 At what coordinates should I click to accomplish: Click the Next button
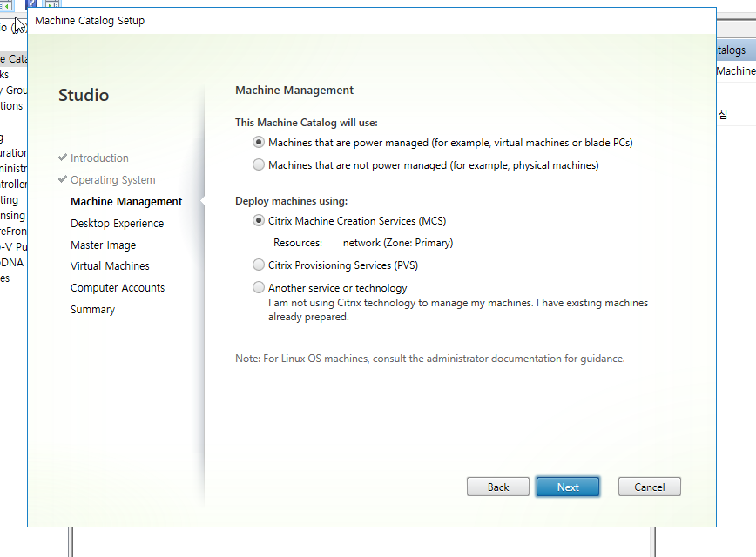click(568, 487)
